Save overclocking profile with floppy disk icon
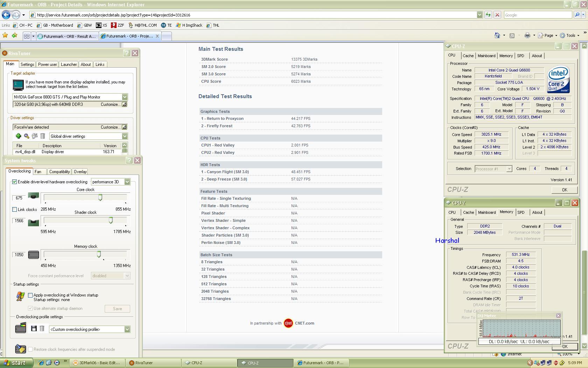Viewport: 588px width, 368px height. click(x=34, y=328)
